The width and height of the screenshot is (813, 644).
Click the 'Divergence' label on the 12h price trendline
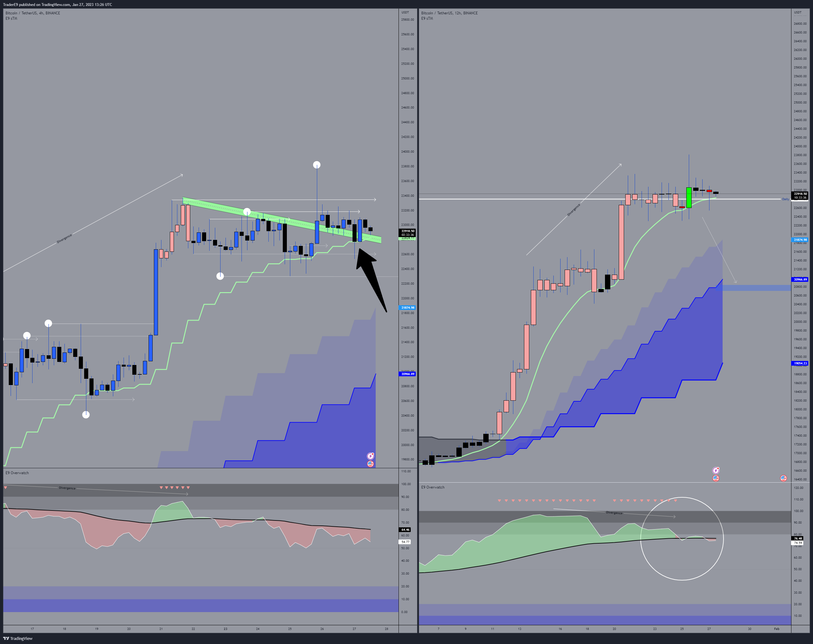[x=574, y=210]
